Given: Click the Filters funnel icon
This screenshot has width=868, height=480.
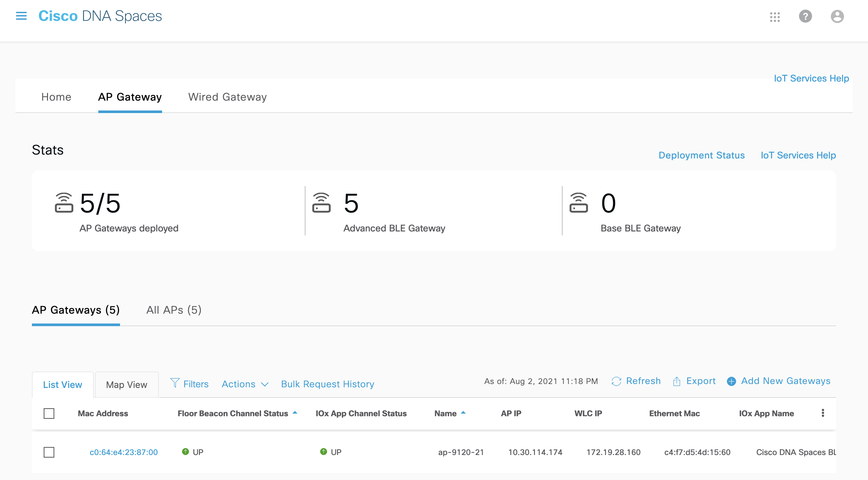Looking at the screenshot, I should click(175, 383).
